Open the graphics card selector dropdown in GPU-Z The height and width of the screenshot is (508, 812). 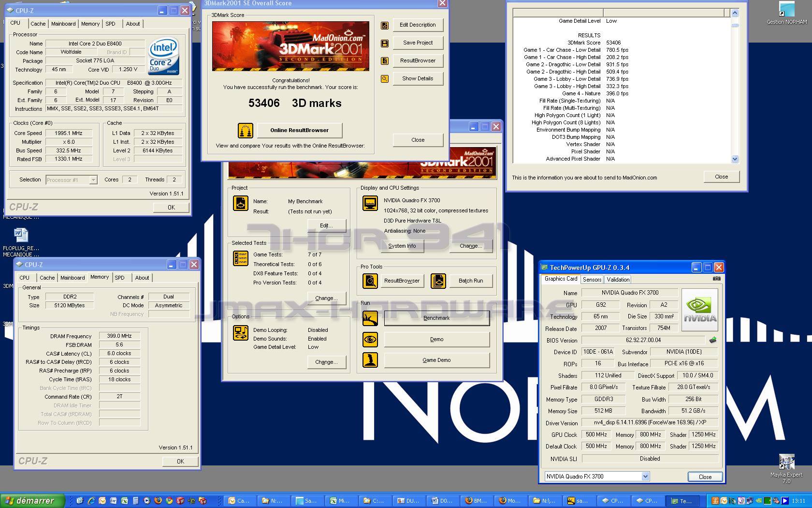coord(645,477)
